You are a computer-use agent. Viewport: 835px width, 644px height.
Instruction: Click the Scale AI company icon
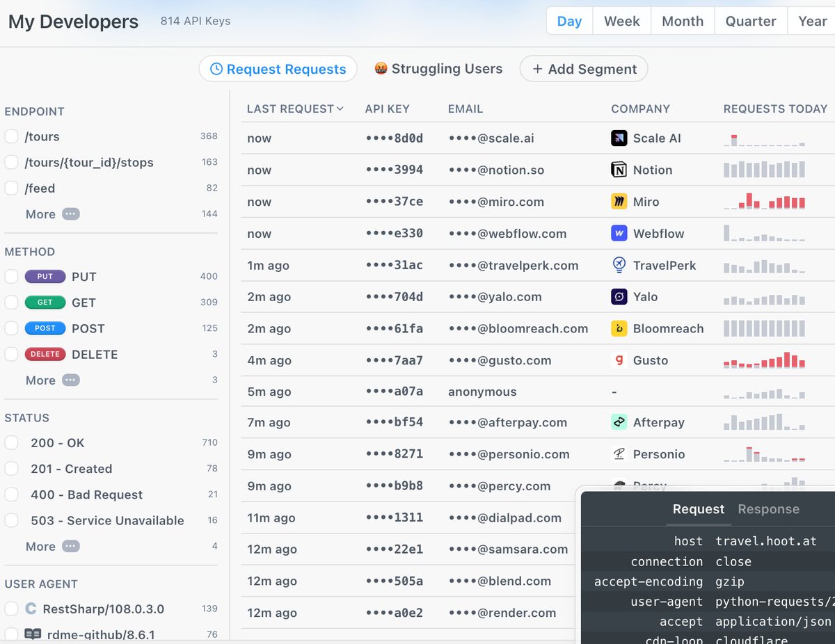[618, 138]
